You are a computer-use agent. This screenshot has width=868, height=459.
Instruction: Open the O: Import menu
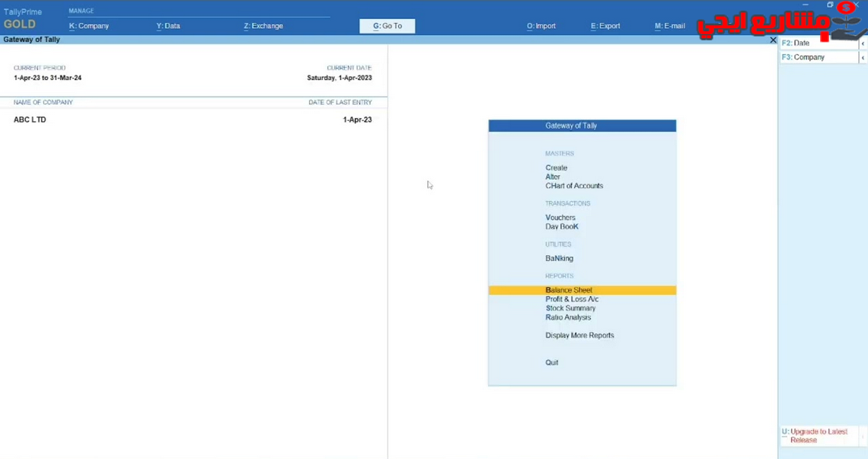[541, 26]
